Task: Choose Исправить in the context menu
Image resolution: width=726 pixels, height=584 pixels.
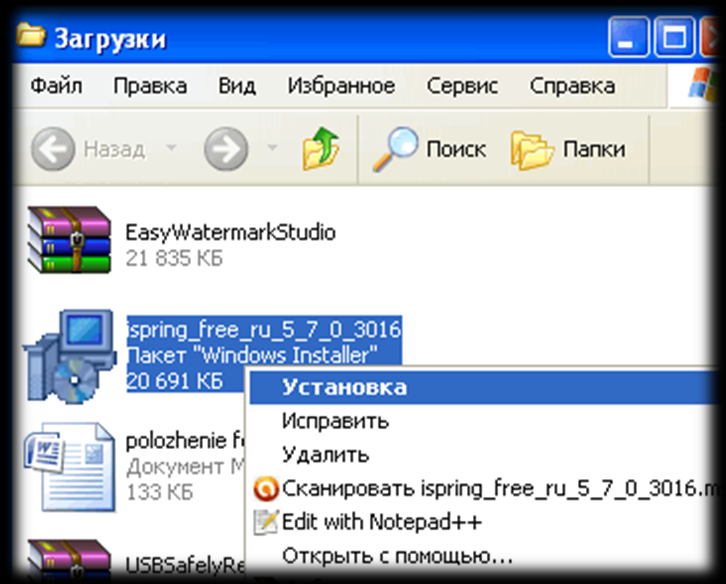Action: tap(484, 421)
